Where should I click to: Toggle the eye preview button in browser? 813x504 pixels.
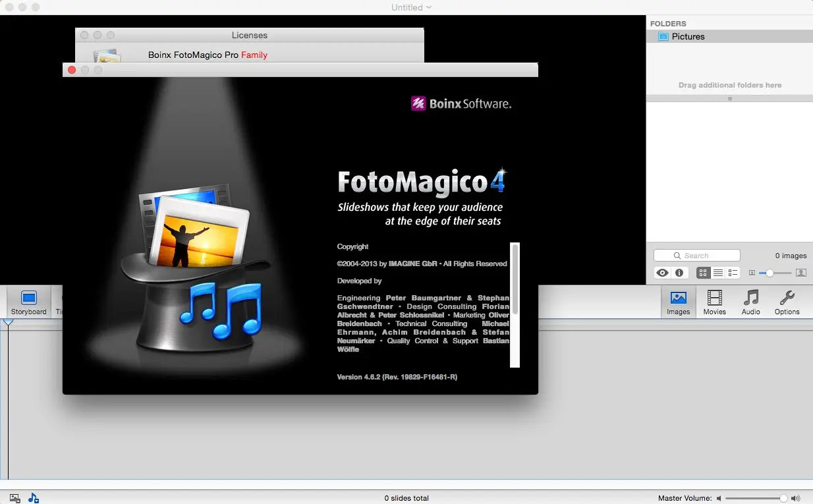(x=663, y=273)
